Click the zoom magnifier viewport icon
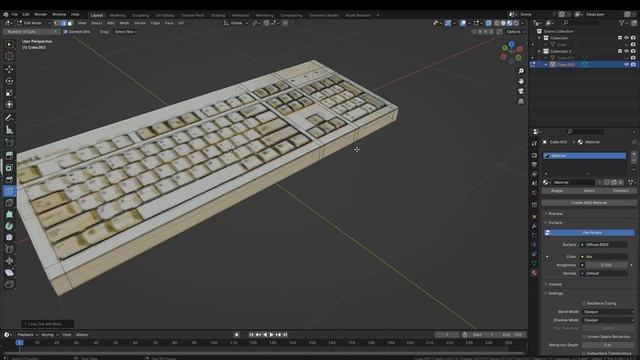Viewport: 640px width, 360px height. (x=521, y=71)
